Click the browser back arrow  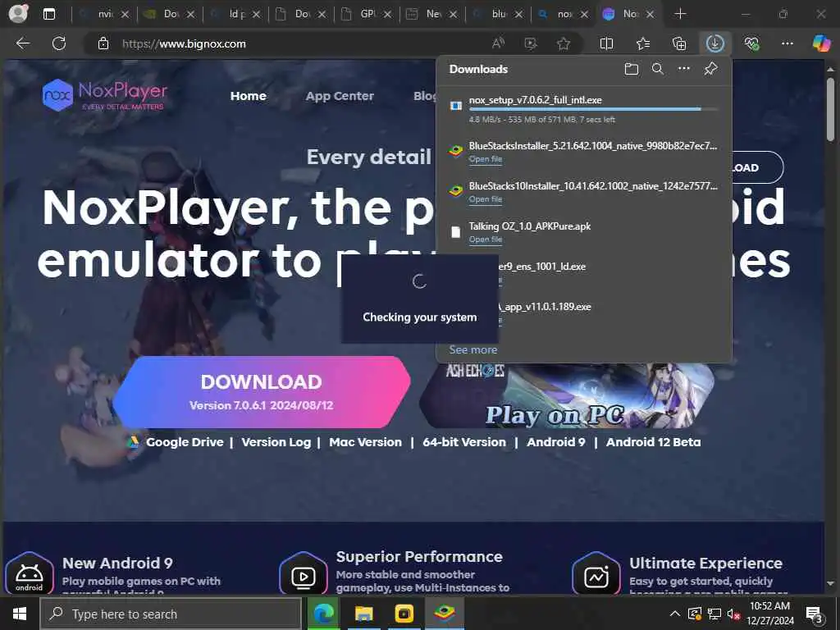[22, 43]
